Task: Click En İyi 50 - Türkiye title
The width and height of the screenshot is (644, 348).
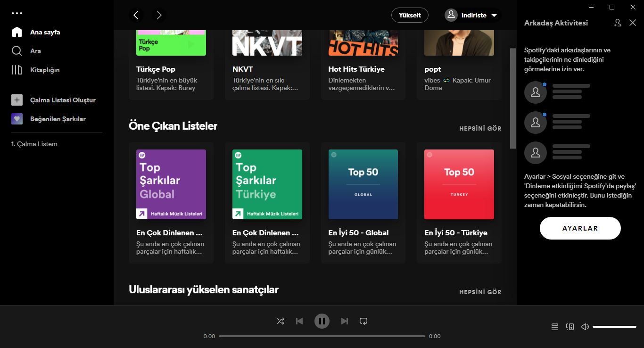Action: click(x=456, y=232)
